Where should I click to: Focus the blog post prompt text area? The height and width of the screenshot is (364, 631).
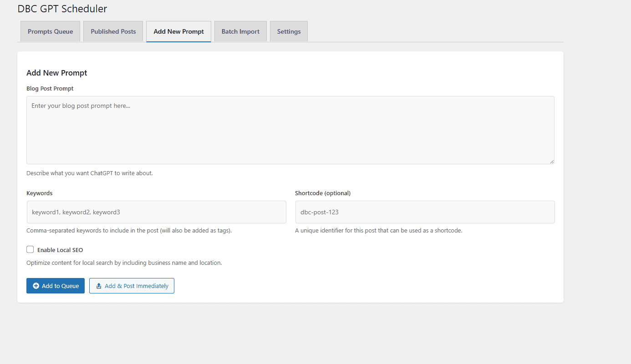point(290,130)
